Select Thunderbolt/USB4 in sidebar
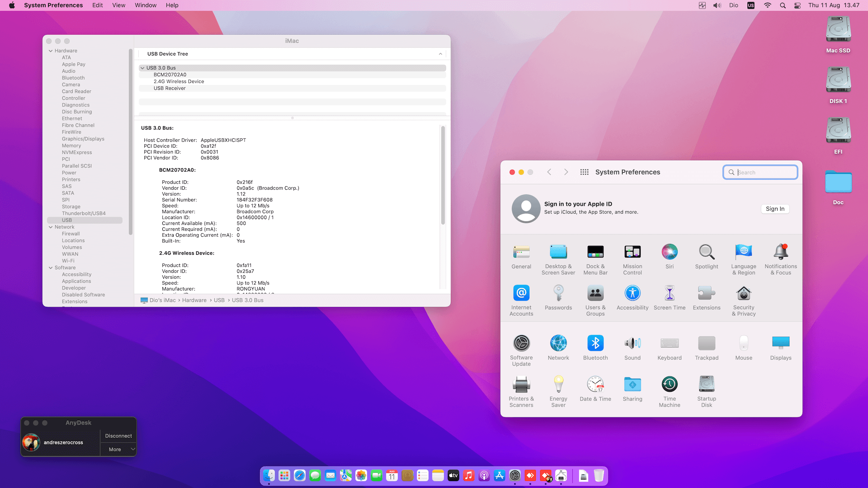Image resolution: width=868 pixels, height=488 pixels. pyautogui.click(x=84, y=213)
